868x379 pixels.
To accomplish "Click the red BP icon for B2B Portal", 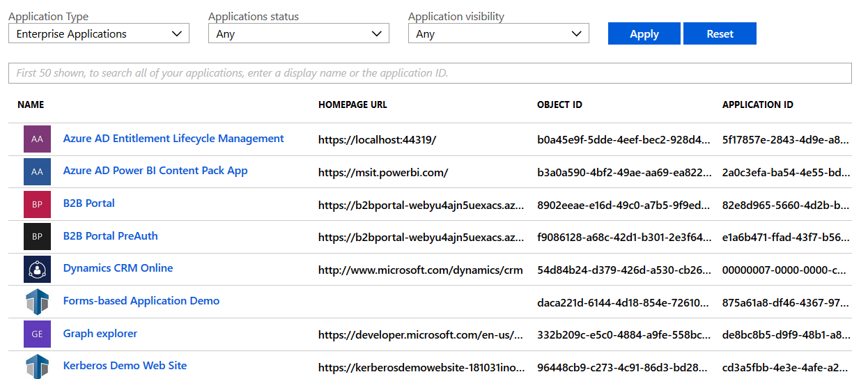I will coord(37,204).
